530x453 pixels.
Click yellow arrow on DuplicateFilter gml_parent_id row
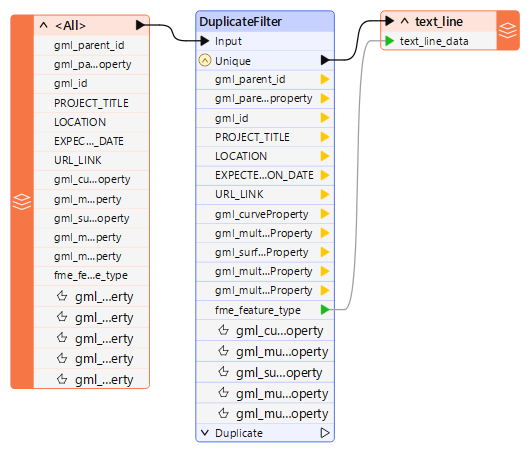coord(325,79)
